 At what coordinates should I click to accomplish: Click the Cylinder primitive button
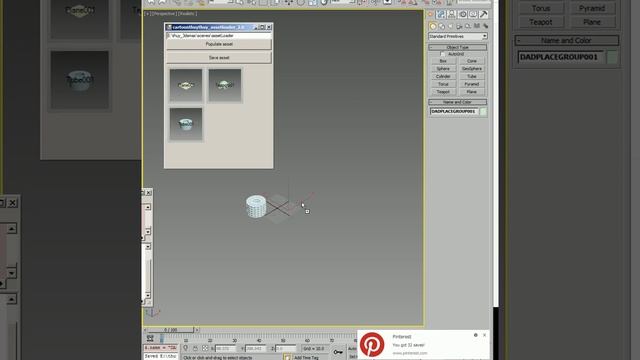pyautogui.click(x=443, y=76)
